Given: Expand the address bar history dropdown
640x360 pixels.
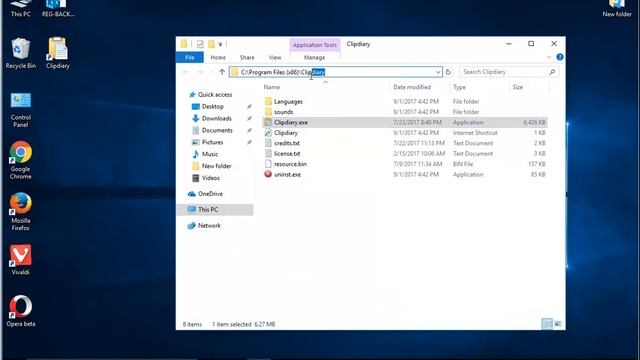Looking at the screenshot, I should click(438, 72).
